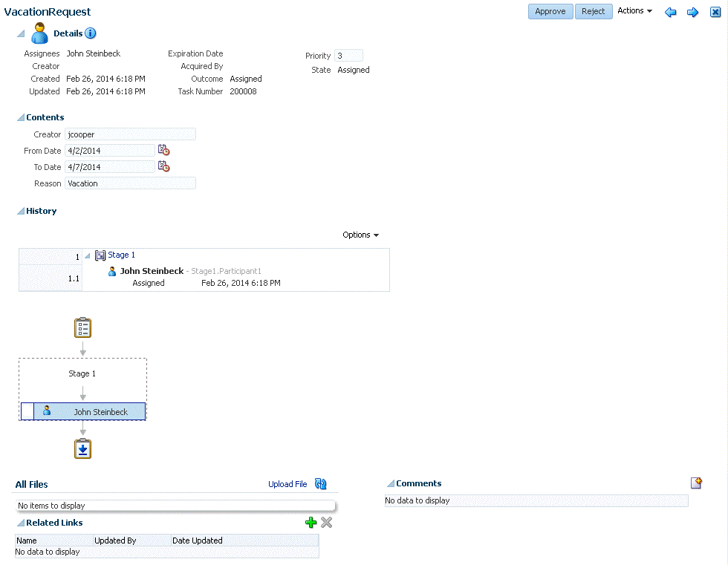728x565 pixels.
Task: Click the Stage1.Participant1 label in history
Action: 226,271
